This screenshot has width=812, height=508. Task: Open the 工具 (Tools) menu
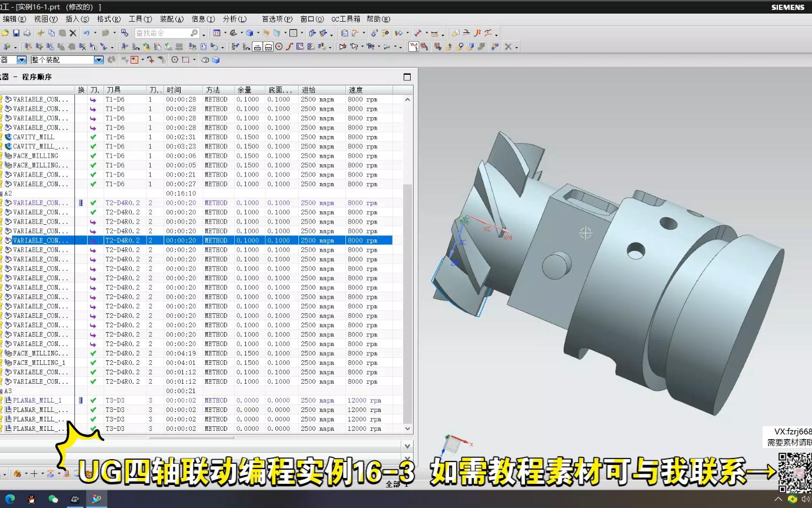click(x=140, y=19)
